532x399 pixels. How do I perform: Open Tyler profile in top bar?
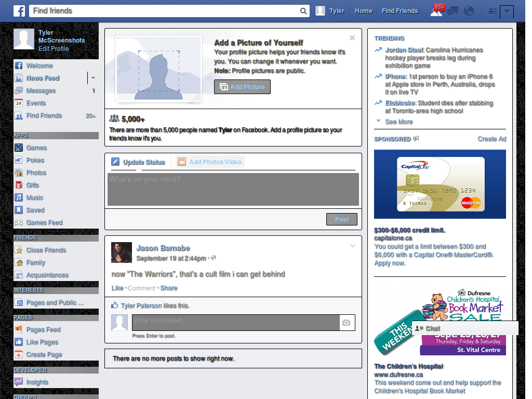[x=330, y=11]
